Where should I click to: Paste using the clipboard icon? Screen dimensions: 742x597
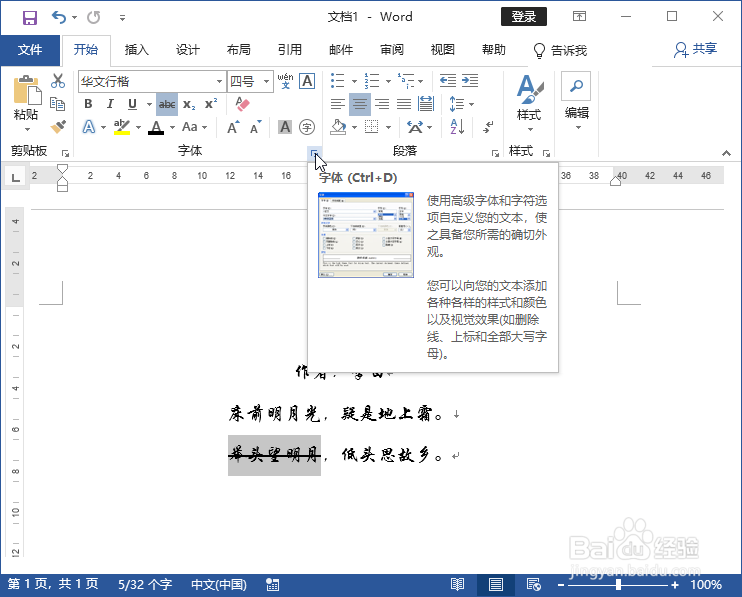[x=26, y=90]
